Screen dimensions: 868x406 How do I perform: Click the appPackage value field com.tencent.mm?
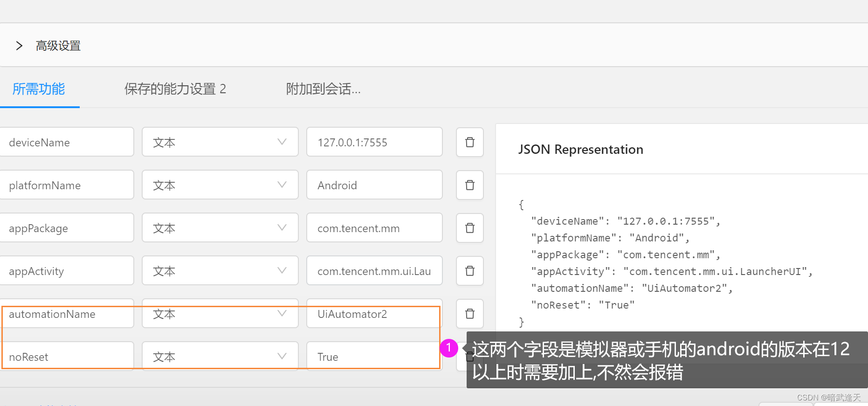(374, 228)
